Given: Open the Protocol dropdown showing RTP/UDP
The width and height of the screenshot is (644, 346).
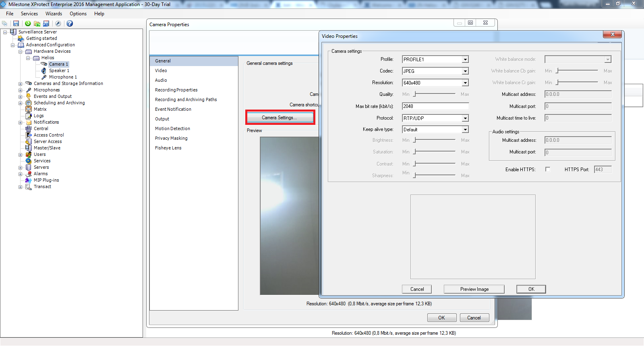Looking at the screenshot, I should tap(465, 118).
